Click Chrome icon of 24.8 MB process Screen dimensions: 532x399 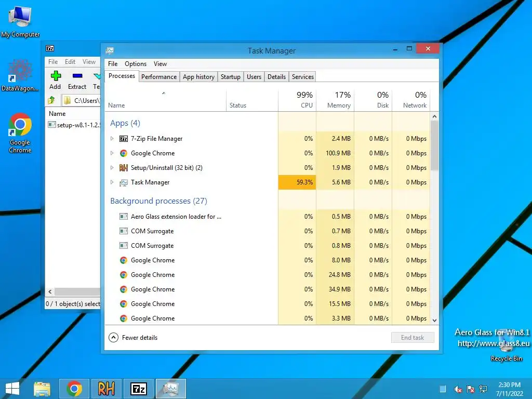click(124, 275)
